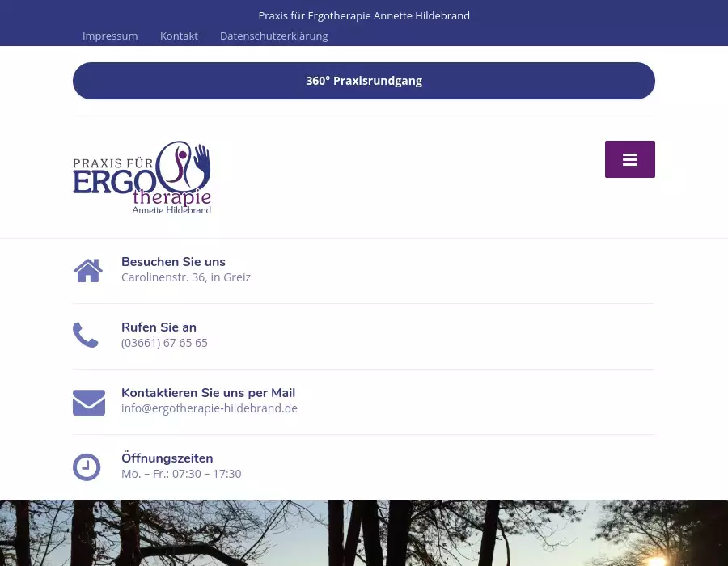The height and width of the screenshot is (566, 728).
Task: Click the address Carolinenstr. 36, in Greiz
Action: point(186,277)
